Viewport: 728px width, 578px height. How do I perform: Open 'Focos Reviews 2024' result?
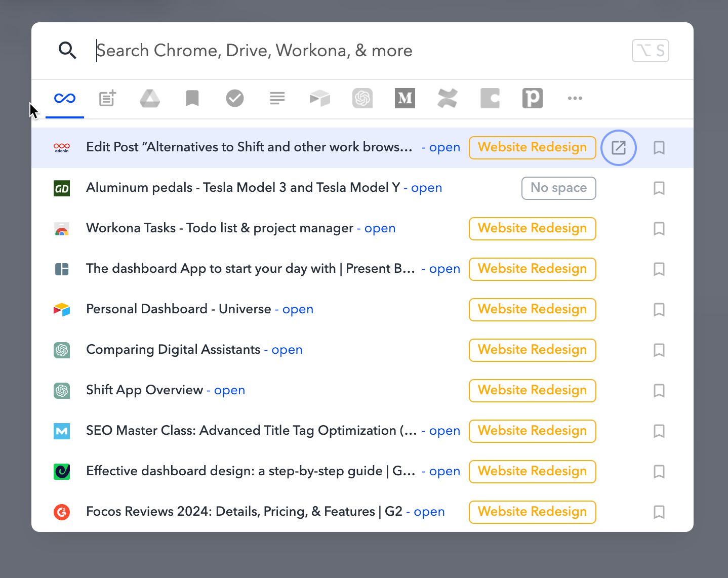click(x=244, y=512)
